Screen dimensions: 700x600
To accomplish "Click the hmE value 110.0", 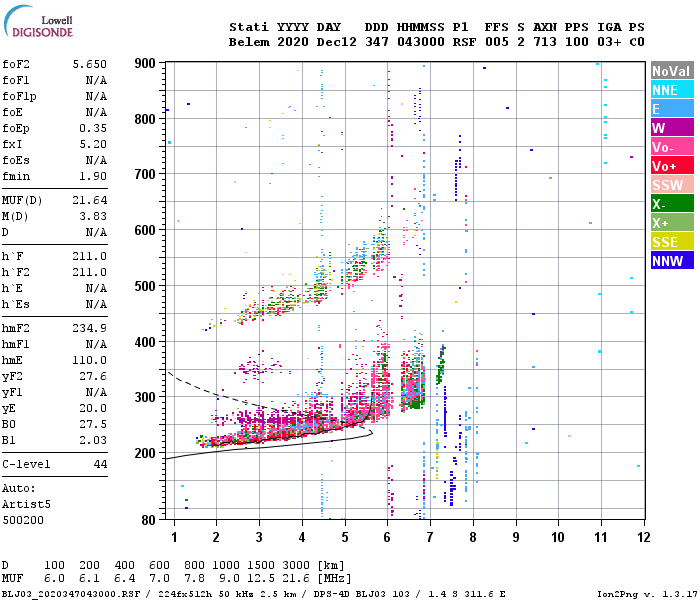I will pyautogui.click(x=90, y=361).
